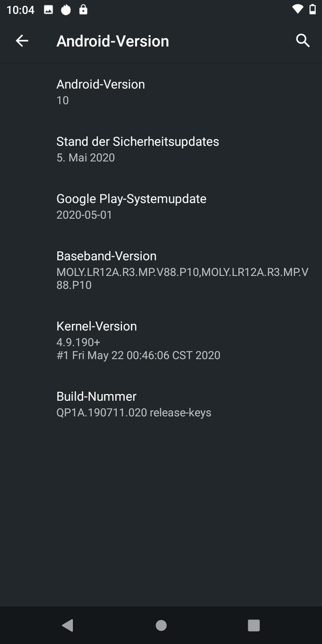Tap the image notification icon
Image resolution: width=322 pixels, height=644 pixels.
(48, 10)
